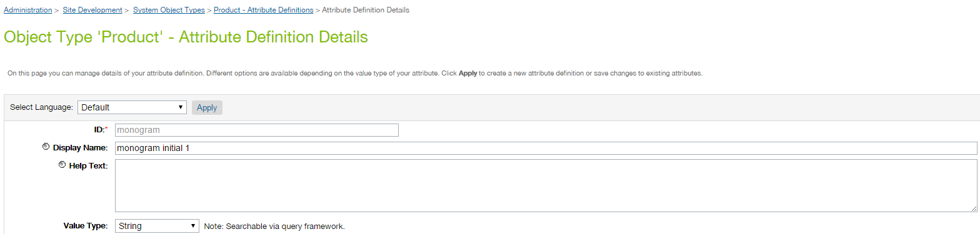Image resolution: width=980 pixels, height=234 pixels.
Task: Navigate to System Object Types
Action: [x=169, y=10]
